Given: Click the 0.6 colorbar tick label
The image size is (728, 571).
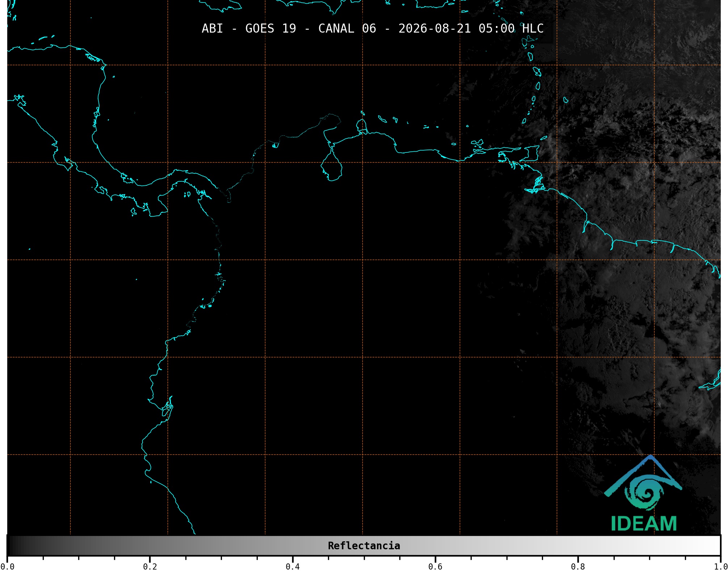Looking at the screenshot, I should pyautogui.click(x=435, y=566).
